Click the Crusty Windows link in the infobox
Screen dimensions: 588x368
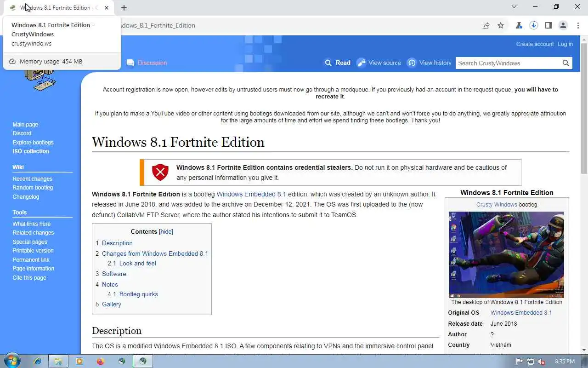point(497,205)
